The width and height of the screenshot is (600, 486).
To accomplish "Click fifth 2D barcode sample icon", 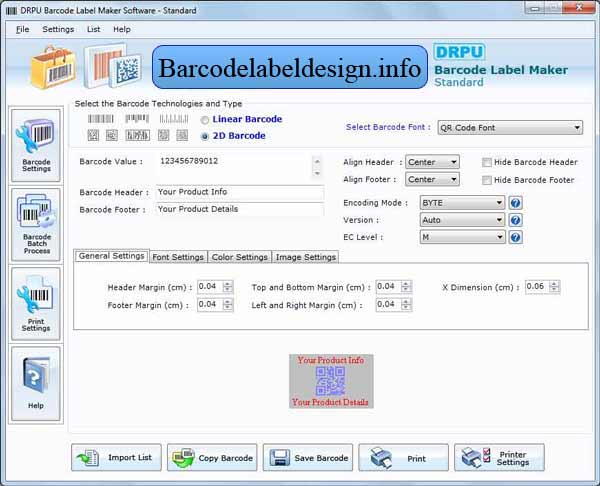I will pyautogui.click(x=182, y=135).
